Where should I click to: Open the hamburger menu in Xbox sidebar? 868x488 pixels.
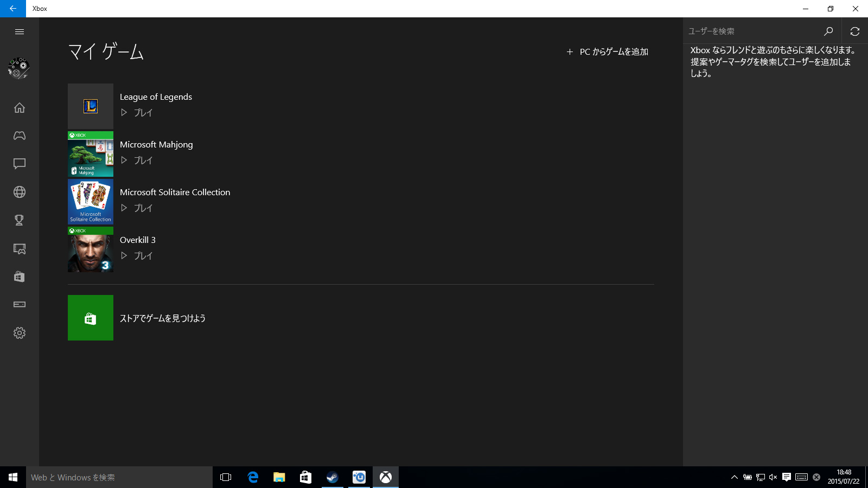tap(20, 31)
